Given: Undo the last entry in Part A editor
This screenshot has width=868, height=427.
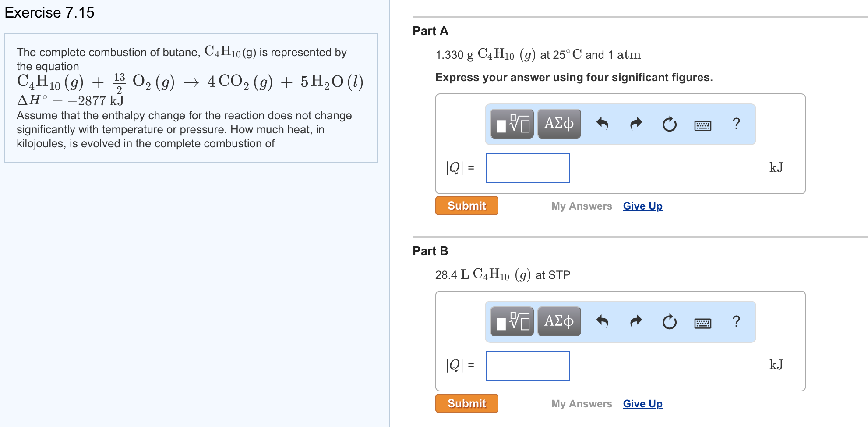Looking at the screenshot, I should click(x=603, y=124).
